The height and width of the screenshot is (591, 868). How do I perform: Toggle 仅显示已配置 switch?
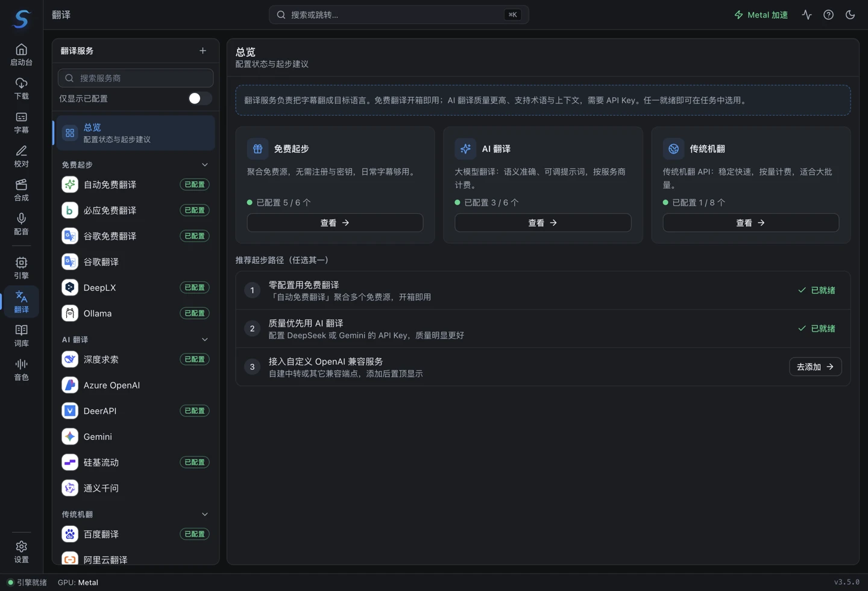(200, 98)
